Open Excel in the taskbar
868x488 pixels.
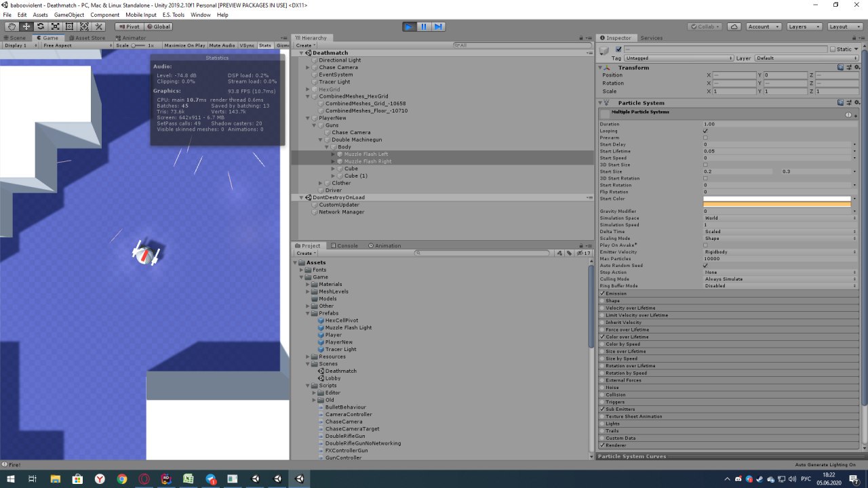189,479
